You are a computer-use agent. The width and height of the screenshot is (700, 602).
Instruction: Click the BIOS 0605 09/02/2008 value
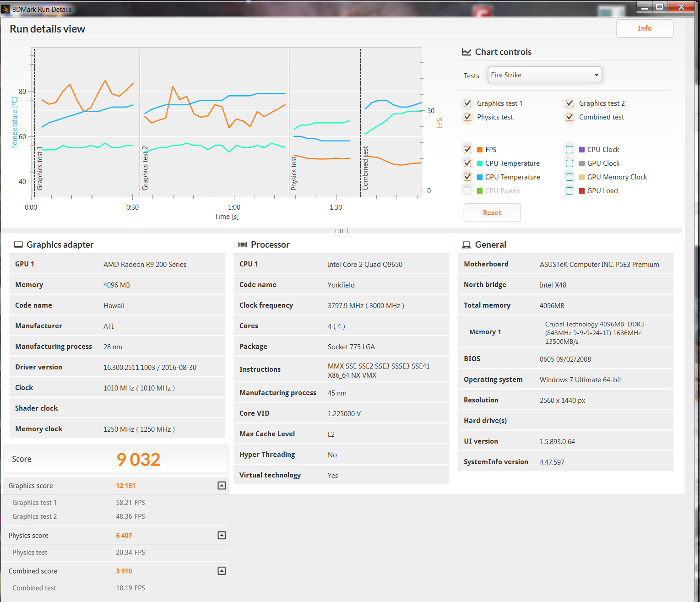click(x=565, y=359)
